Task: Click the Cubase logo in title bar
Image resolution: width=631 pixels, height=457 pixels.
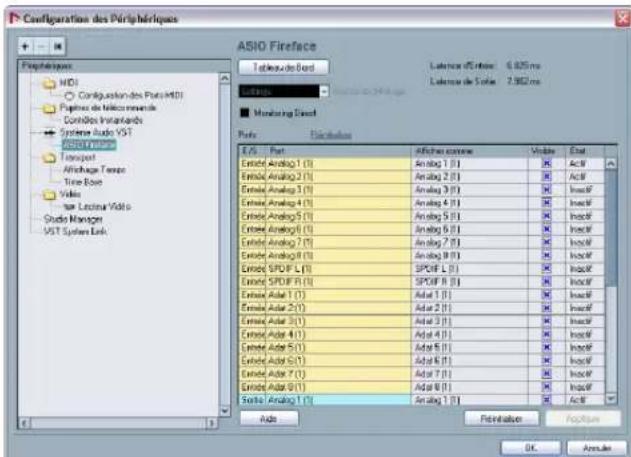Action: pos(14,18)
